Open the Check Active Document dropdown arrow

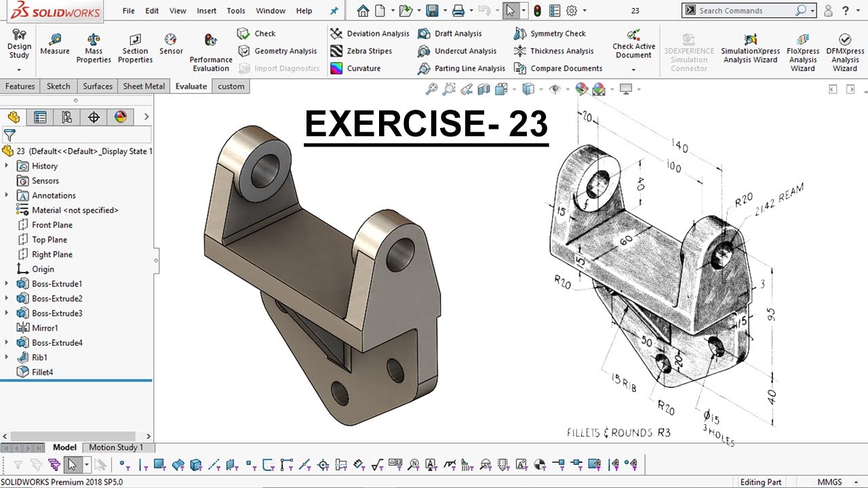[x=634, y=70]
